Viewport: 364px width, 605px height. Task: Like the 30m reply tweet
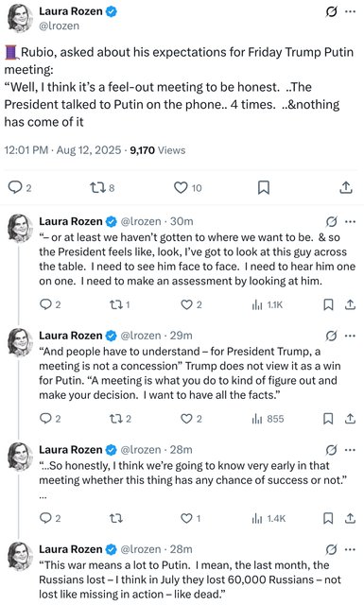192,304
